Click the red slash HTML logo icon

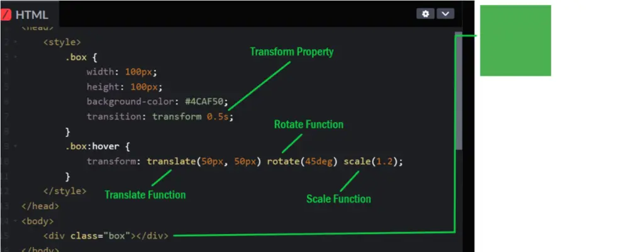point(5,15)
